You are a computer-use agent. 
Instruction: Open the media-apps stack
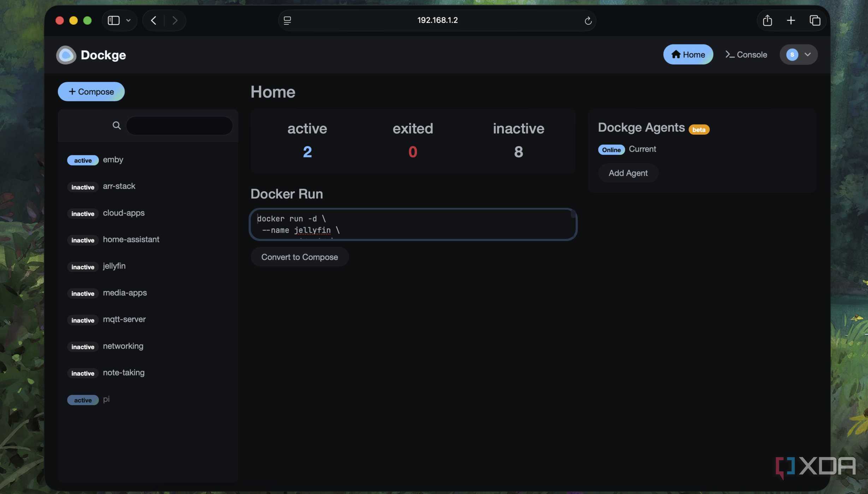pyautogui.click(x=148, y=293)
